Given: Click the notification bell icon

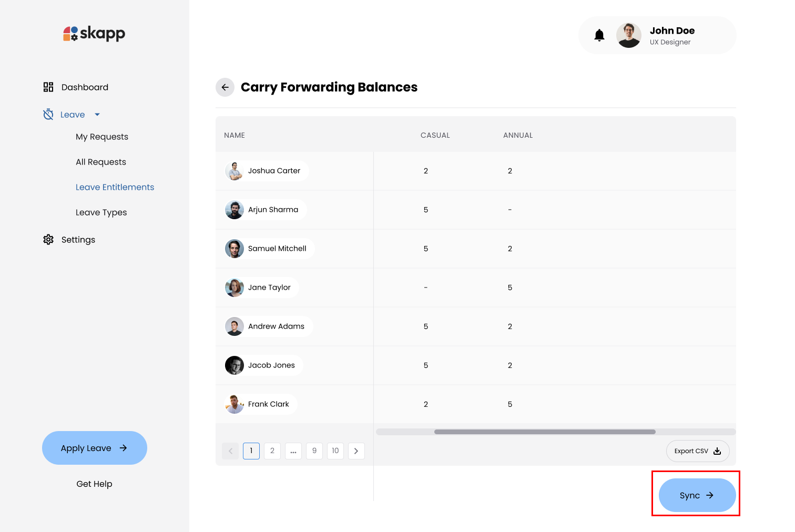Looking at the screenshot, I should pyautogui.click(x=599, y=35).
